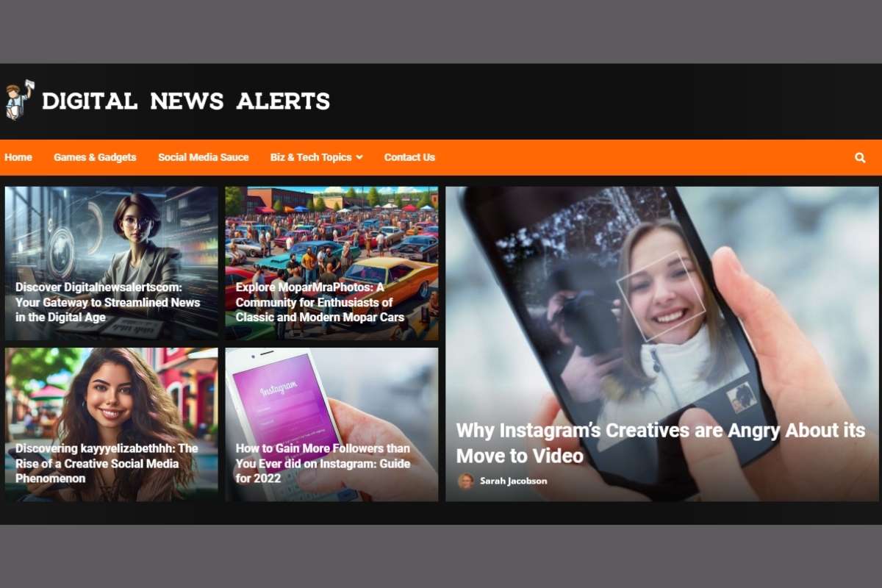The image size is (882, 588).
Task: Open the Instagram creatives angry about video article
Action: [659, 442]
